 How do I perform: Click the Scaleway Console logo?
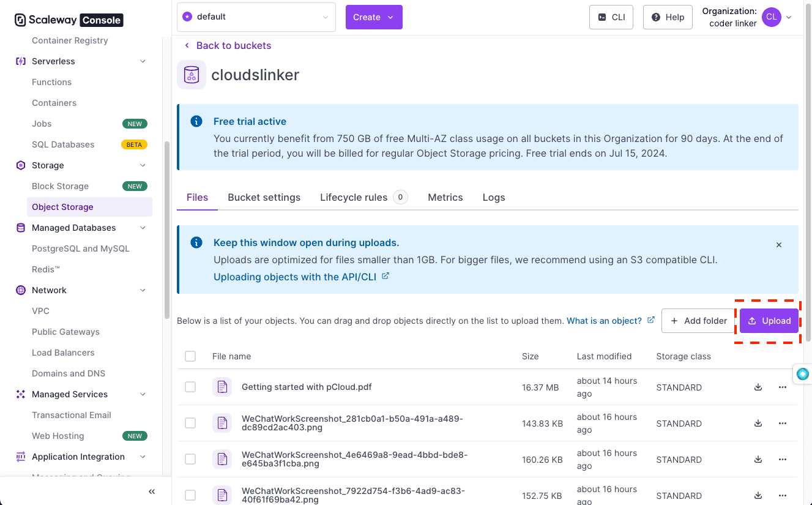(x=69, y=20)
